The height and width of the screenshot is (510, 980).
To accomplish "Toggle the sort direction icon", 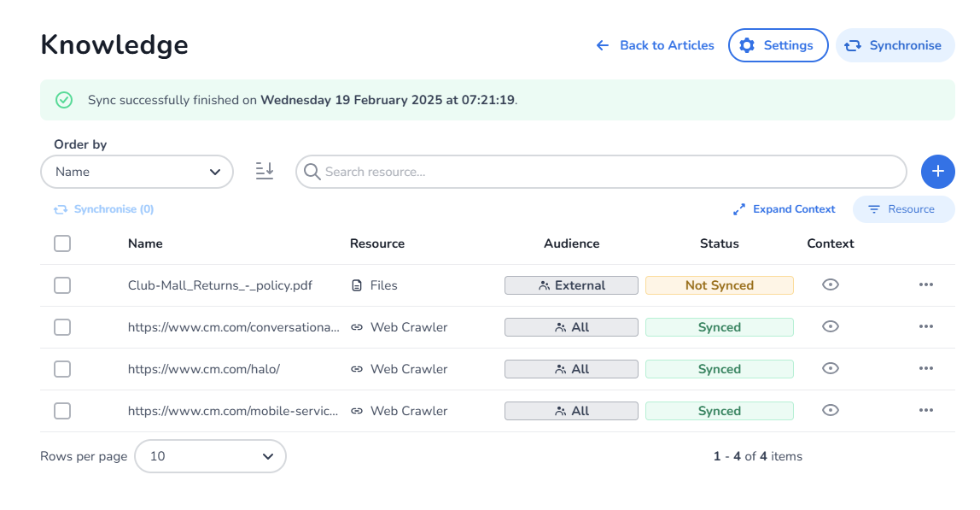I will click(265, 172).
